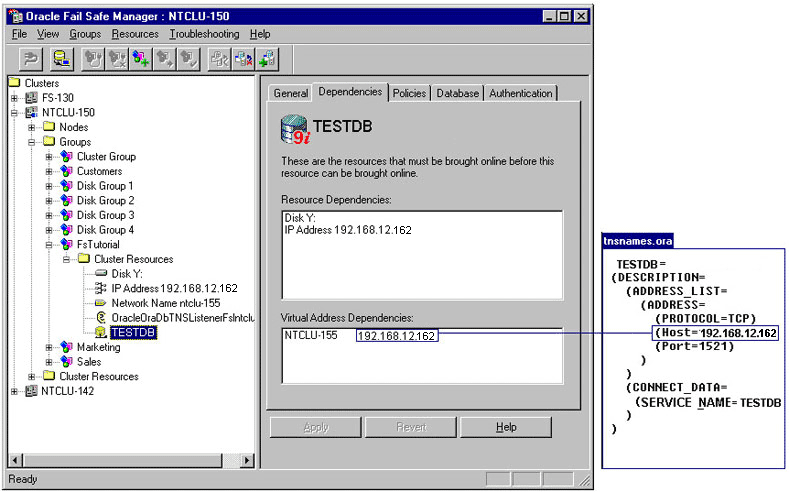Open the Resources menu

point(135,34)
